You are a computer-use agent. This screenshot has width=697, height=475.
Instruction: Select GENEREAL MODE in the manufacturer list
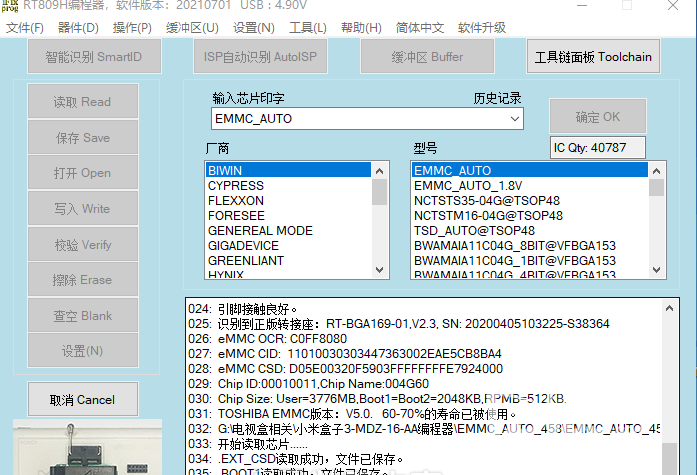(x=288, y=231)
